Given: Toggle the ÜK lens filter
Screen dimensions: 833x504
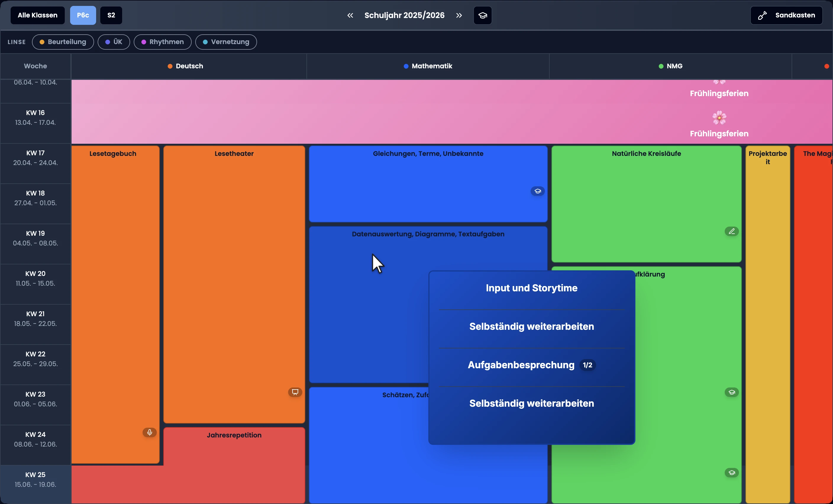Looking at the screenshot, I should [114, 42].
